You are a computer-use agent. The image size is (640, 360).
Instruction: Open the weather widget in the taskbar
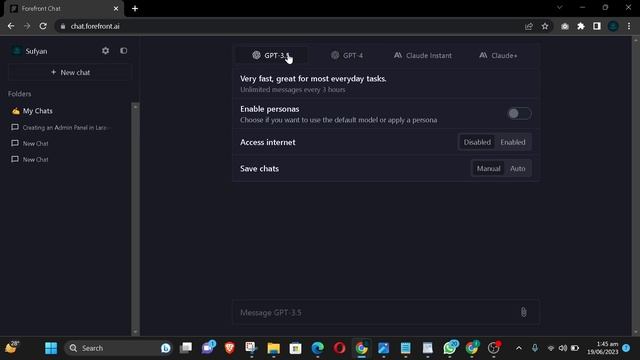(12, 348)
